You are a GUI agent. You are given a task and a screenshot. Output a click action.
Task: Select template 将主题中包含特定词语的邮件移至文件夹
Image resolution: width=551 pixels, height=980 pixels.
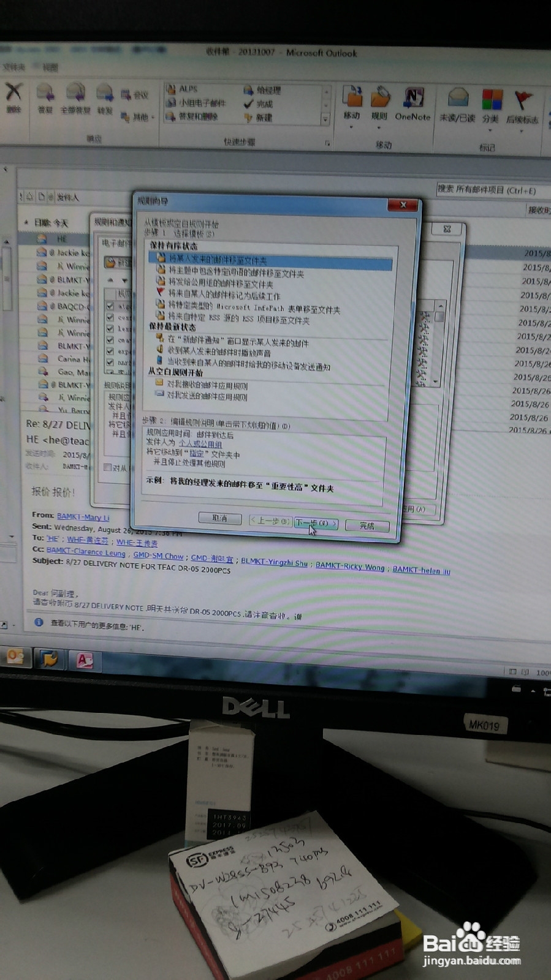[x=230, y=273]
